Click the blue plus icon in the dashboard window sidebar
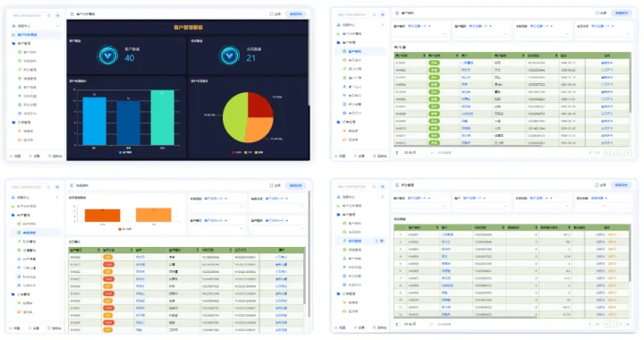Image resolution: width=644 pixels, height=340 pixels. tap(57, 15)
